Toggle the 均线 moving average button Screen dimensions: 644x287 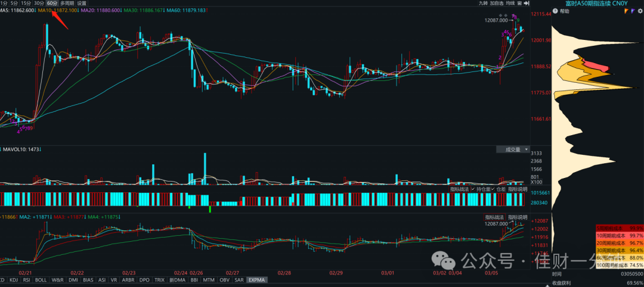[510, 3]
